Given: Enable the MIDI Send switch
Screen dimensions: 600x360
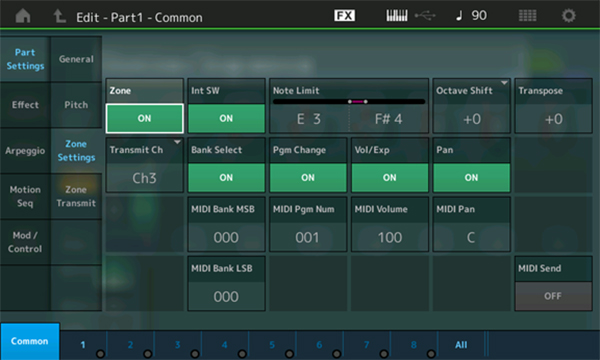Looking at the screenshot, I should (553, 296).
